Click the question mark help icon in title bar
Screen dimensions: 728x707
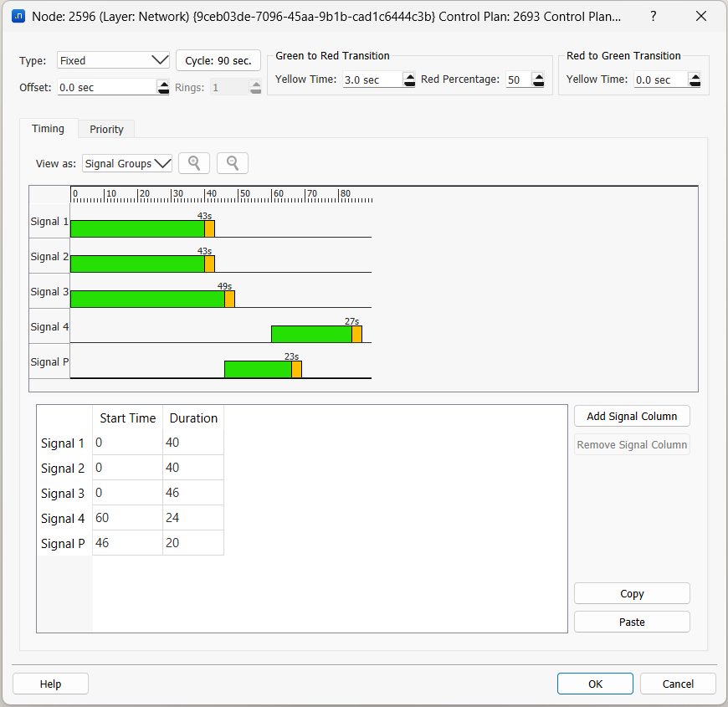pos(654,16)
